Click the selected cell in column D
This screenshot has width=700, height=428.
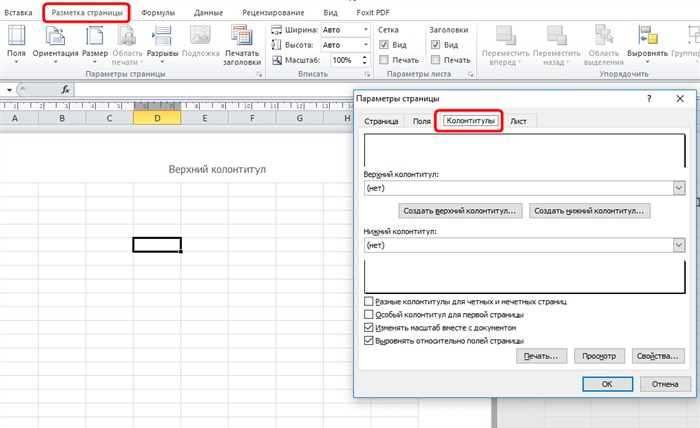tap(157, 245)
